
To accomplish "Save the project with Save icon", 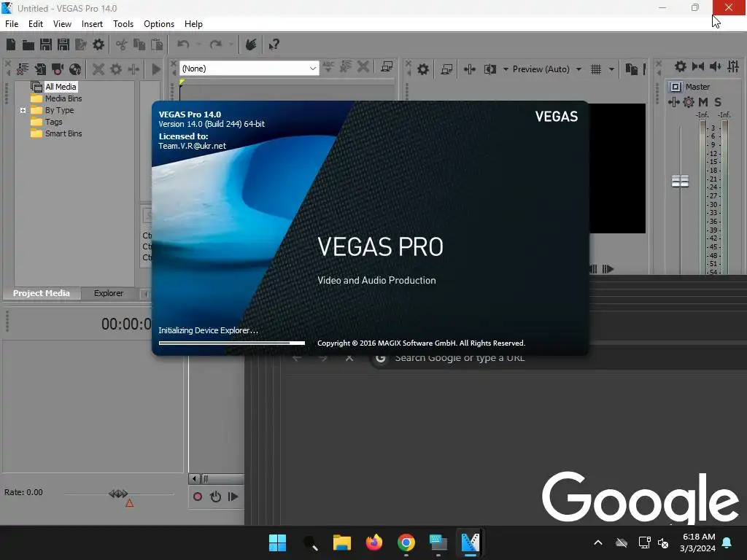I will (46, 44).
